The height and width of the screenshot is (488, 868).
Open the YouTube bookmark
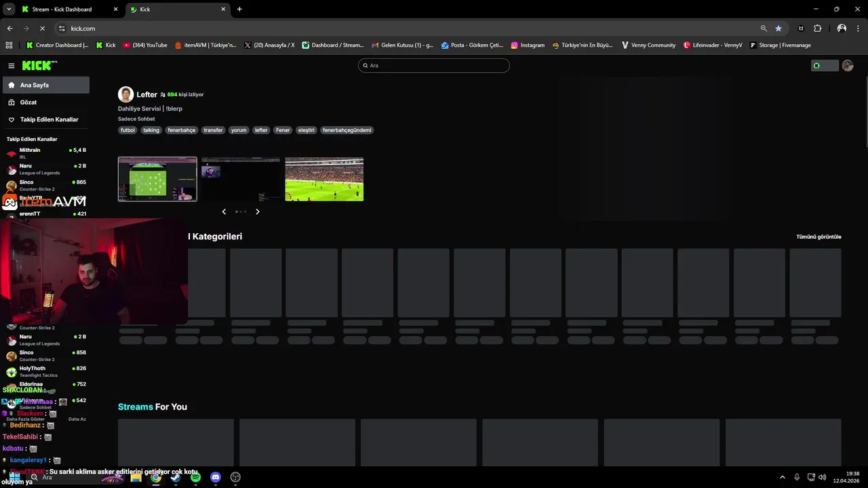pyautogui.click(x=145, y=45)
